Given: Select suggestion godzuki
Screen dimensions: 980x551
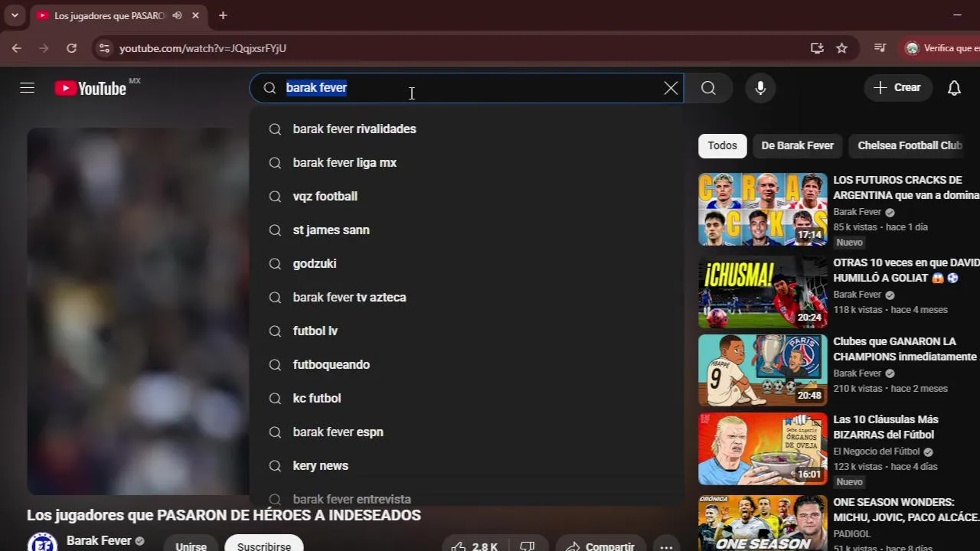Looking at the screenshot, I should (x=466, y=263).
